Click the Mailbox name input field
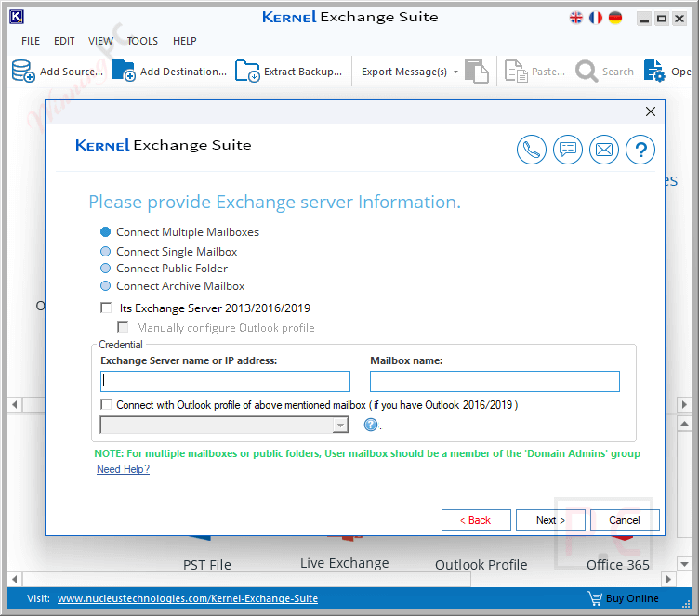 [x=495, y=382]
